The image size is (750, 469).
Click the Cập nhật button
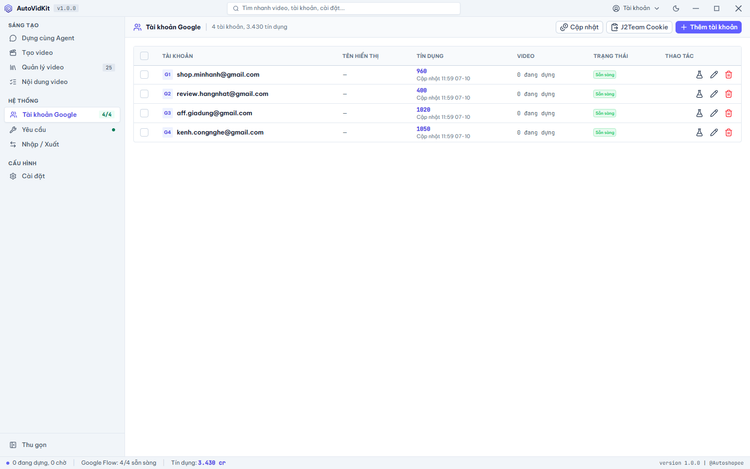[579, 27]
